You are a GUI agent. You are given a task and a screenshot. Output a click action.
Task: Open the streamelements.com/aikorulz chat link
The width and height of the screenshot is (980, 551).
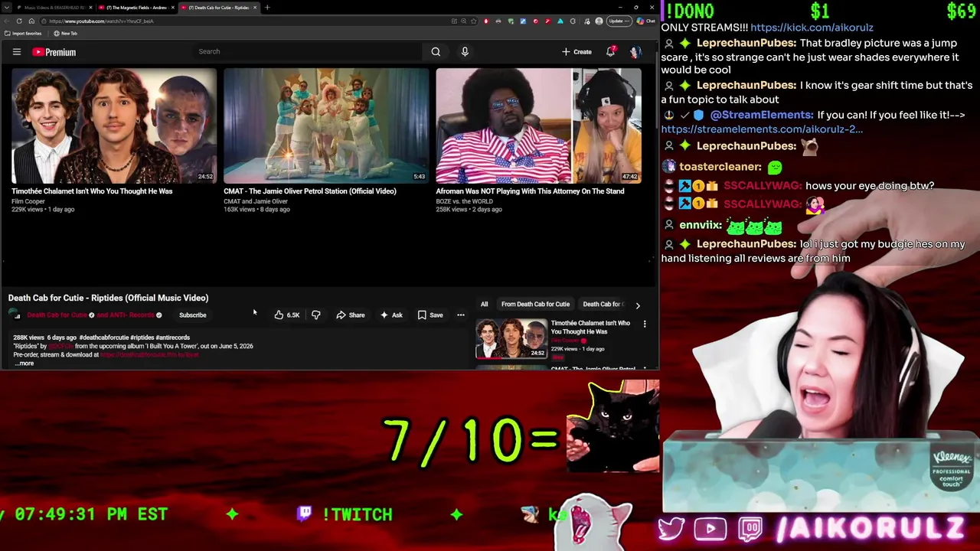(762, 129)
